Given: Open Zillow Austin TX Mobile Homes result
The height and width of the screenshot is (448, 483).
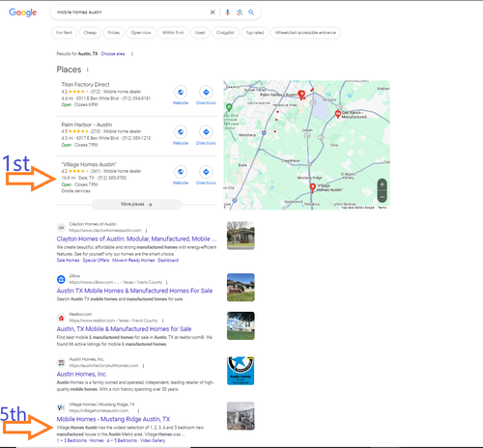Looking at the screenshot, I should click(134, 291).
